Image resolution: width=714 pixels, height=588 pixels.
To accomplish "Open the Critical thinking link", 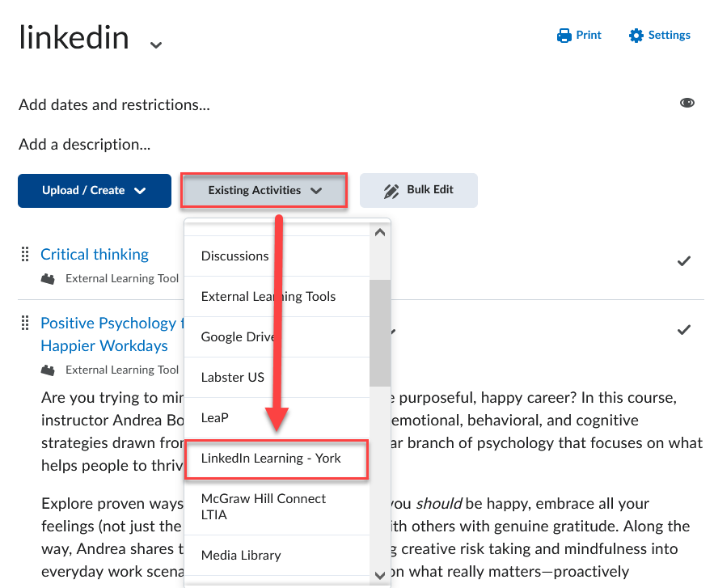I will [x=95, y=254].
